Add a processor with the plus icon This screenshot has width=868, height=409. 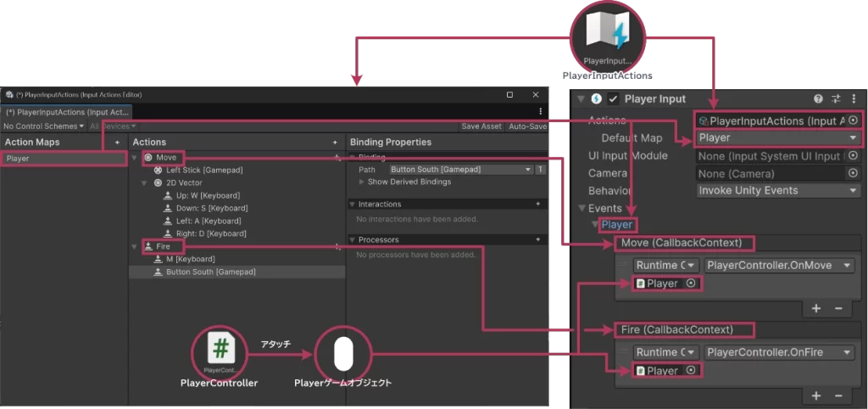537,240
